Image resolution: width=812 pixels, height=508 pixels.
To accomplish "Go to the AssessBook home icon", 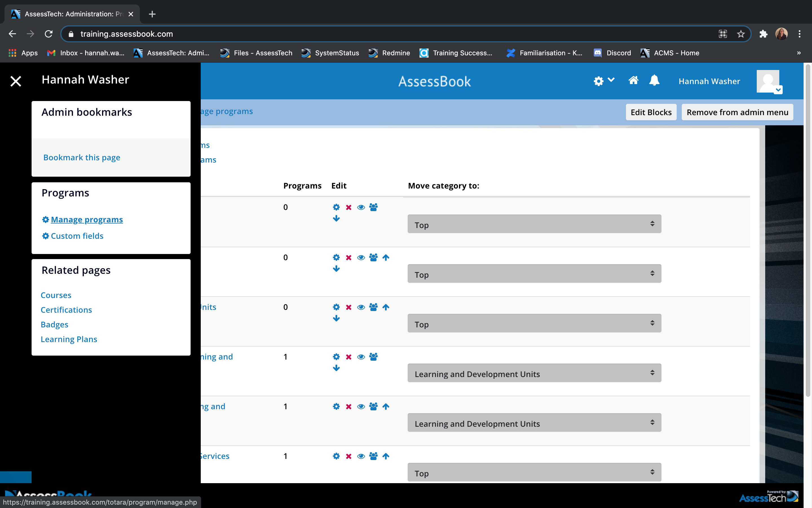I will [x=633, y=80].
